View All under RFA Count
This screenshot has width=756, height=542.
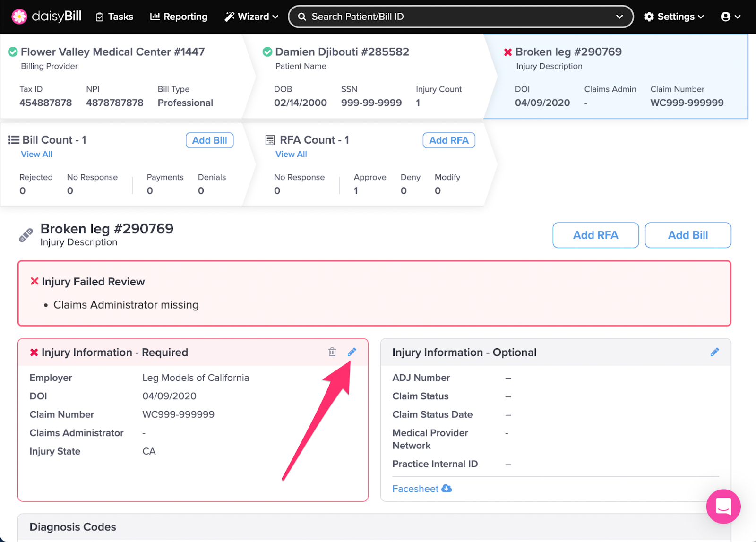click(x=291, y=154)
